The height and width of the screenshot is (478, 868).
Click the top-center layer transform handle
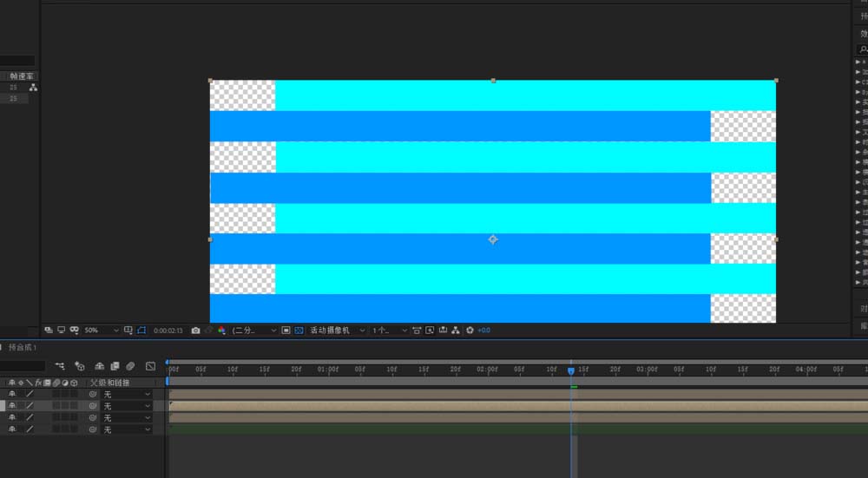(x=493, y=81)
